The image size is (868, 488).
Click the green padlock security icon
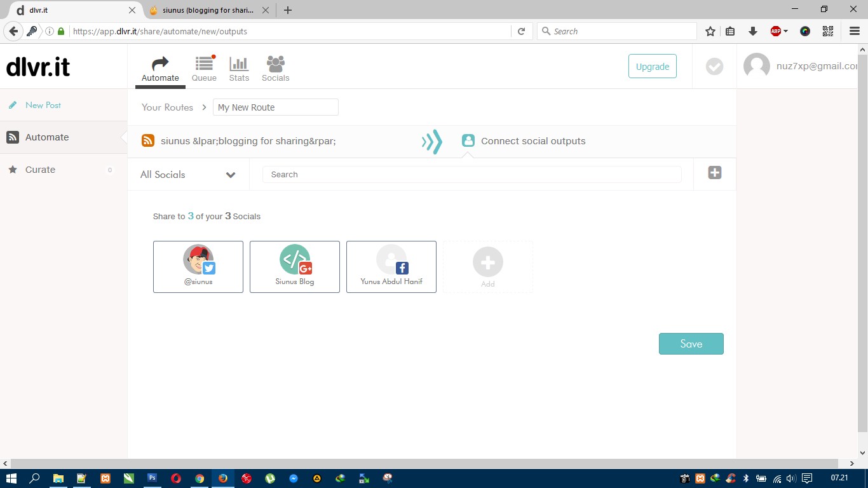point(61,31)
